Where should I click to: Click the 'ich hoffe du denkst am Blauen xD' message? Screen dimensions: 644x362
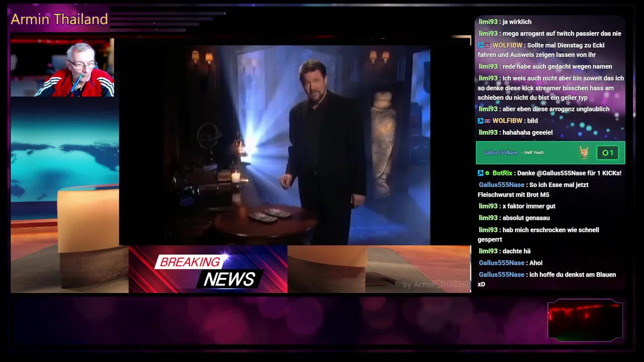547,280
